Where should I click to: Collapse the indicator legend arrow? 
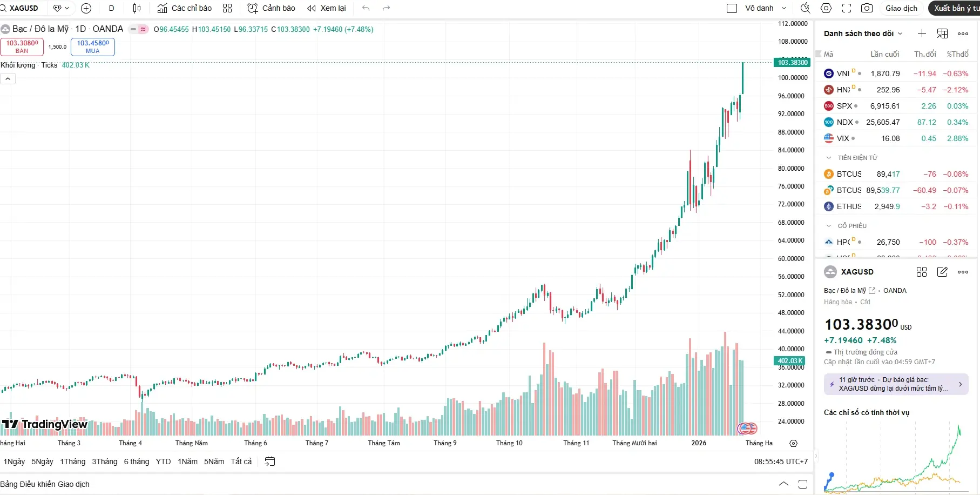8,79
